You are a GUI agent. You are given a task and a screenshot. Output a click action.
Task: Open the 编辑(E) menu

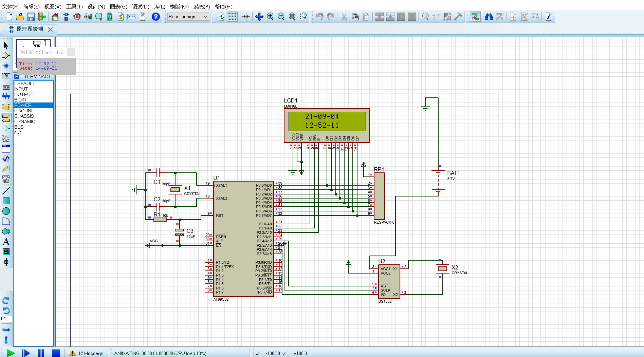[x=31, y=6]
